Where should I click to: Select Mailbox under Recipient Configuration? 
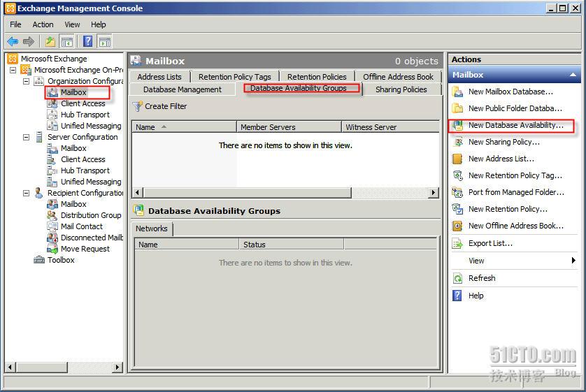tap(73, 204)
